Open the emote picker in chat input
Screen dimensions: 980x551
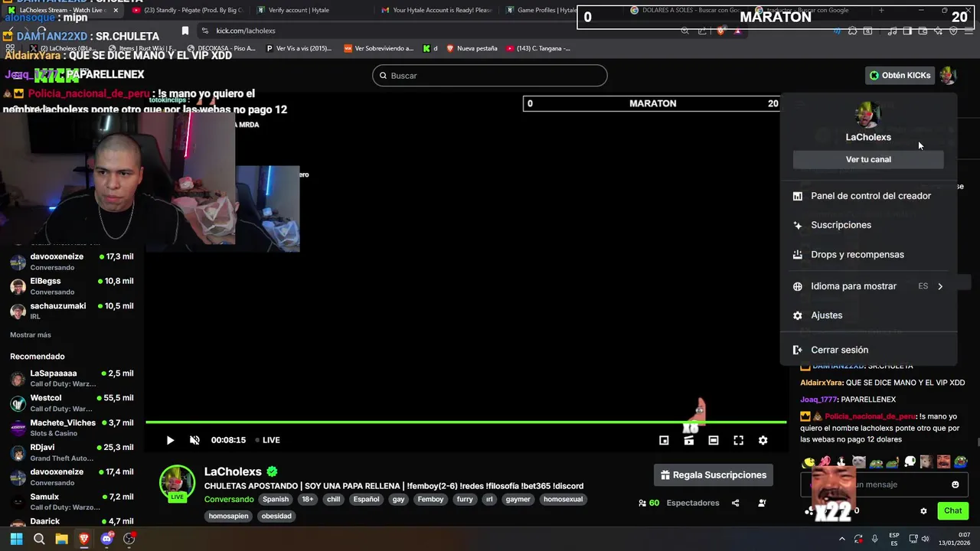pyautogui.click(x=955, y=484)
